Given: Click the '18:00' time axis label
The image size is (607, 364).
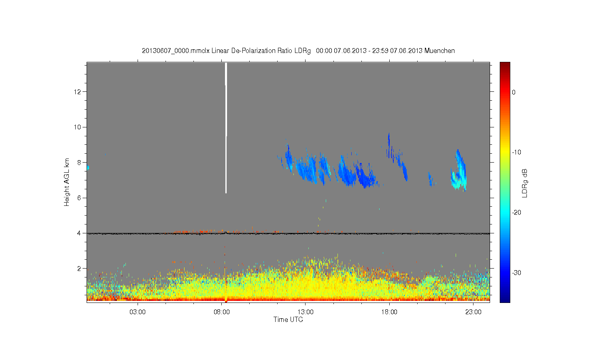Looking at the screenshot, I should click(389, 312).
